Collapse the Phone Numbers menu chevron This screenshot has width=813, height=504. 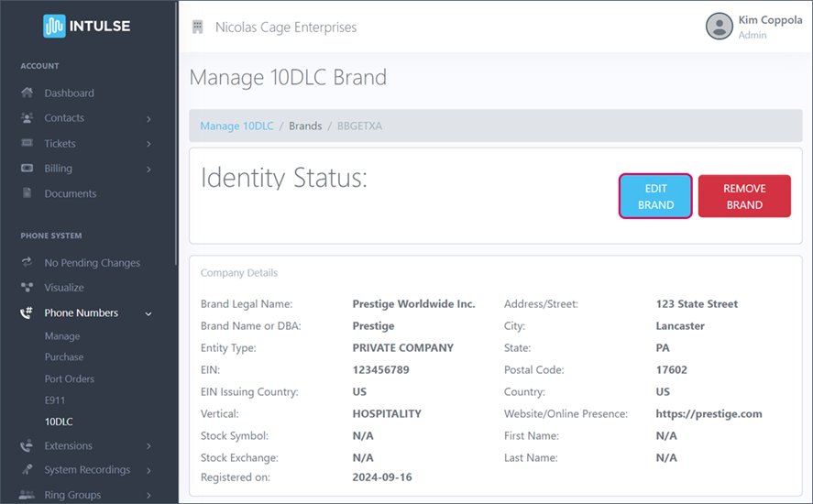tap(148, 314)
